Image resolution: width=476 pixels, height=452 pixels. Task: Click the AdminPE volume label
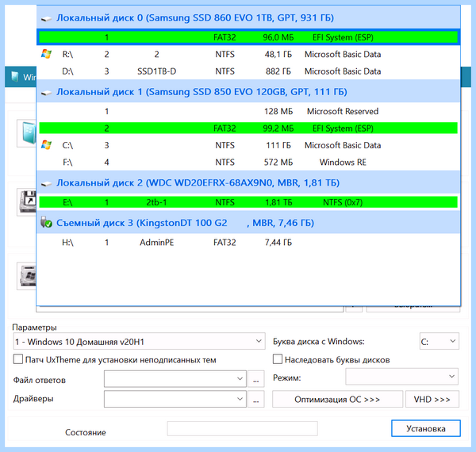click(156, 243)
